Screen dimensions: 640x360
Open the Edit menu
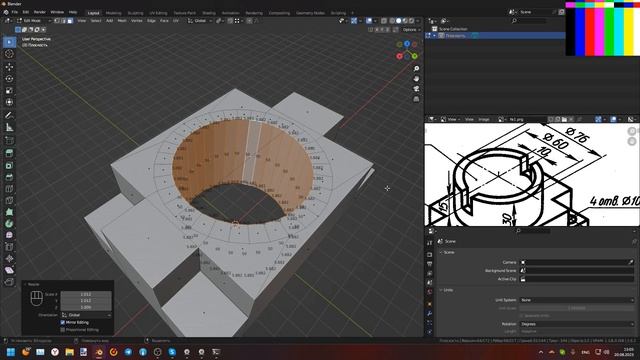click(x=26, y=12)
